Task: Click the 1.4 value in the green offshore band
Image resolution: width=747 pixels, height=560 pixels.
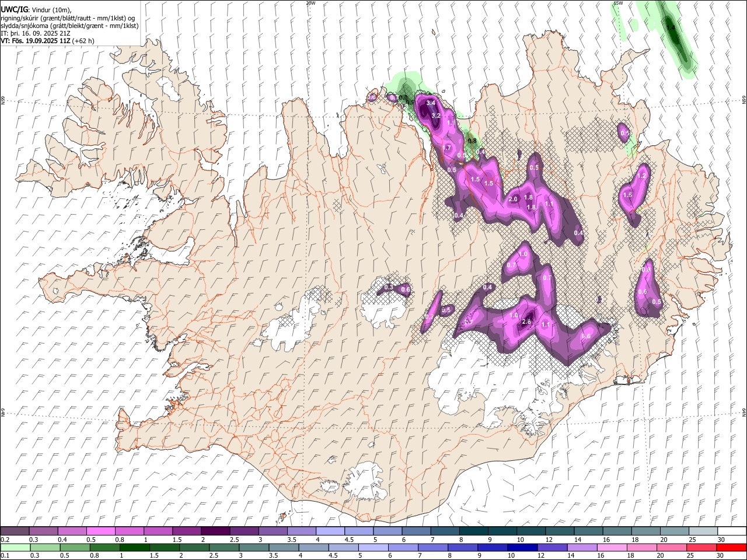Action: [671, 27]
